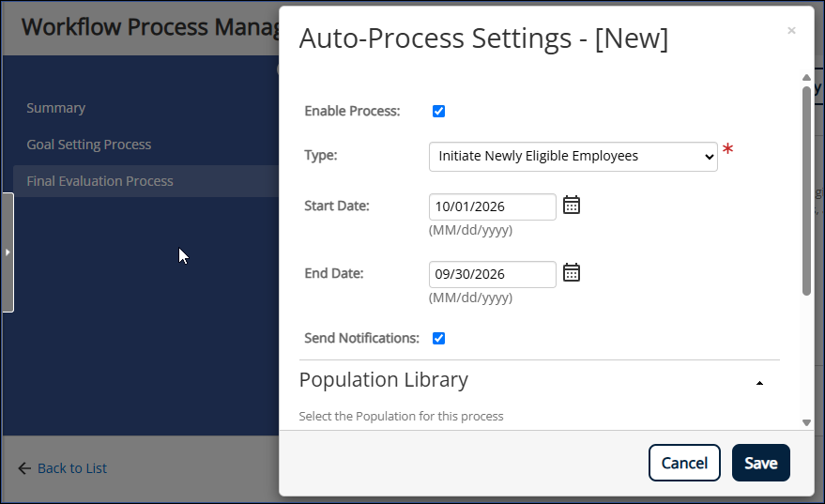Viewport: 825px width, 504px height.
Task: Click the Cancel button
Action: click(x=684, y=463)
